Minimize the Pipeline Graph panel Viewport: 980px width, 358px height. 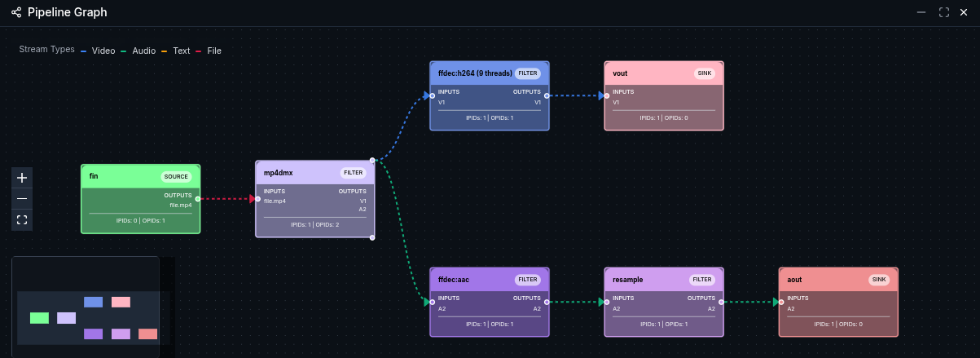(921, 12)
